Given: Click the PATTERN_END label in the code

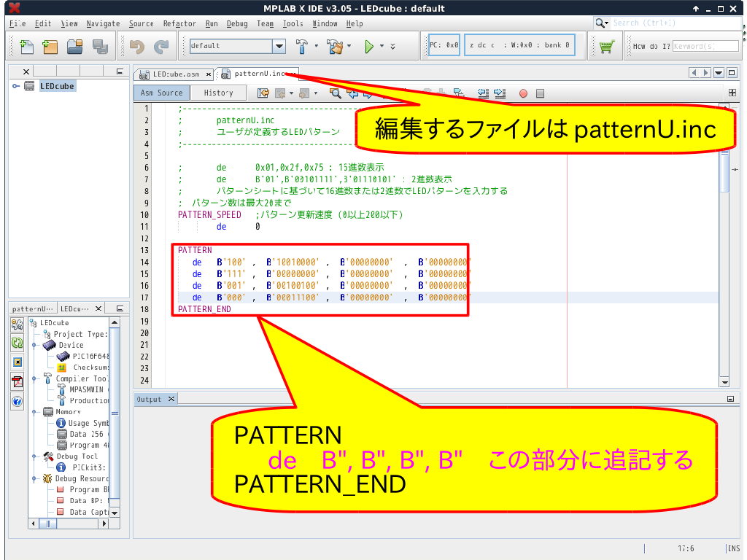Looking at the screenshot, I should pos(204,309).
